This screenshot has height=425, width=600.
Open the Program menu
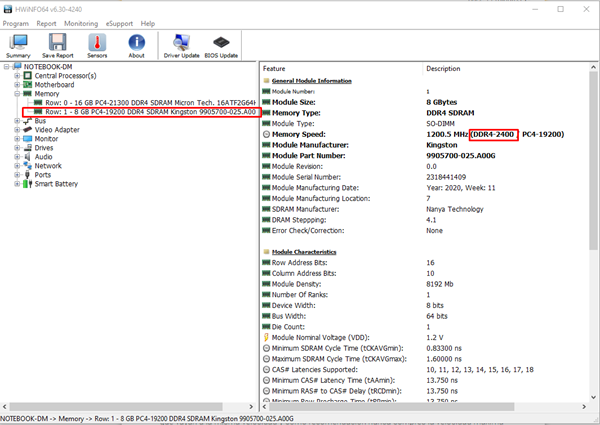18,22
